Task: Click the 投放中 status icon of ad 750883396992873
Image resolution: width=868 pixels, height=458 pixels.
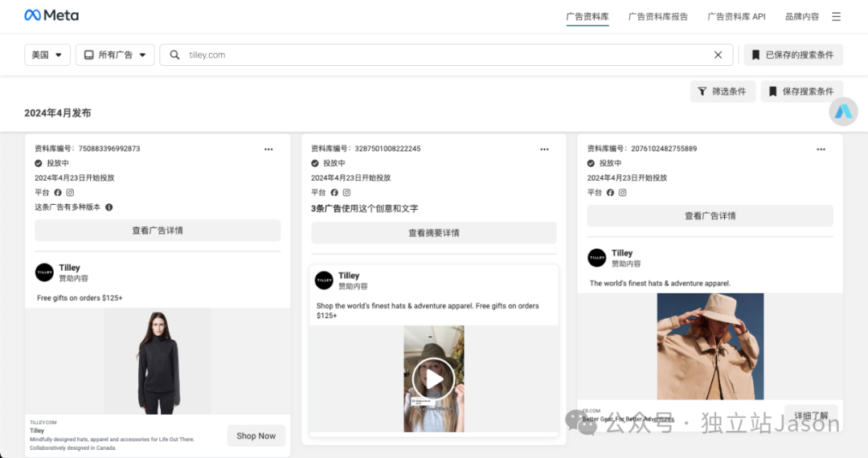Action: coord(39,163)
